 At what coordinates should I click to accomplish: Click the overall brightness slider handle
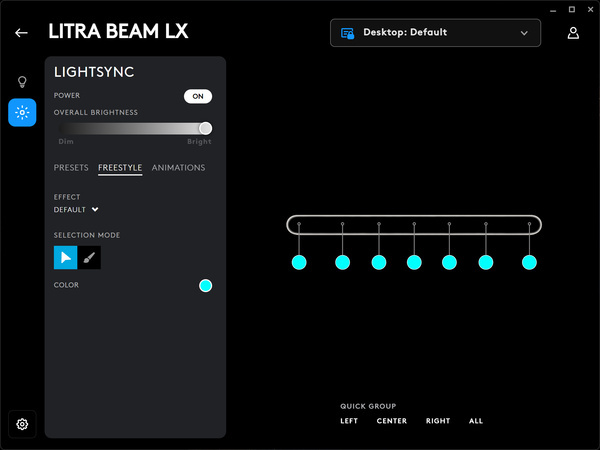click(205, 129)
